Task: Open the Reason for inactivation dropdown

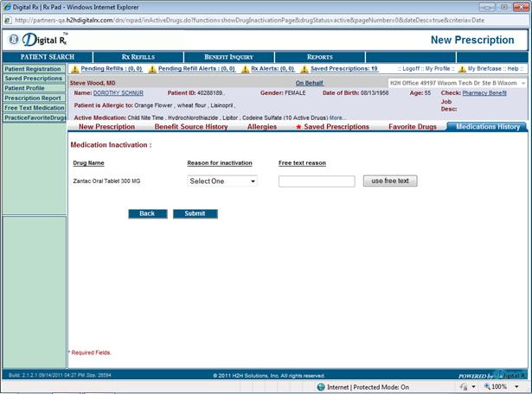Action: pyautogui.click(x=222, y=181)
